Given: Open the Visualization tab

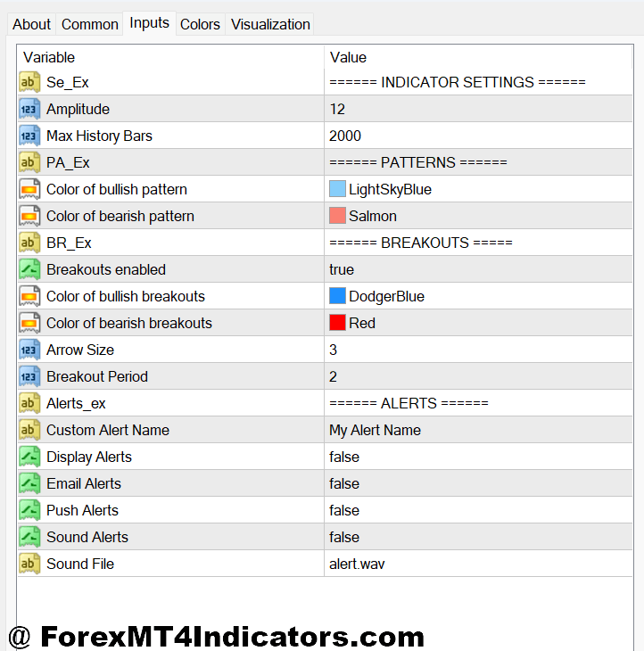Looking at the screenshot, I should [270, 24].
